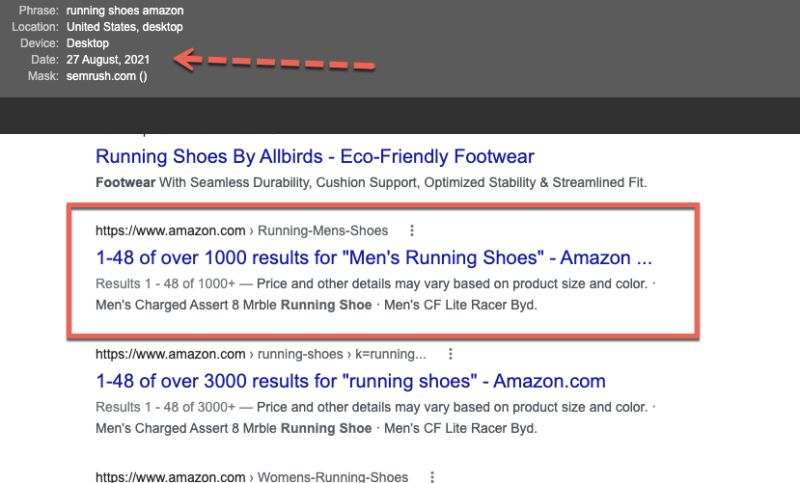This screenshot has width=800, height=483.
Task: Click the snippet under the 1000 results title
Action: (375, 293)
